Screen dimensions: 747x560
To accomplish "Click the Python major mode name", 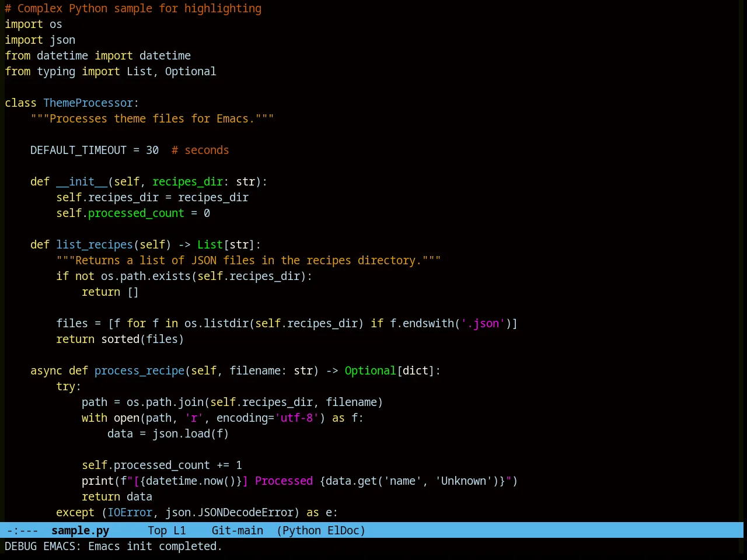I will 302,530.
